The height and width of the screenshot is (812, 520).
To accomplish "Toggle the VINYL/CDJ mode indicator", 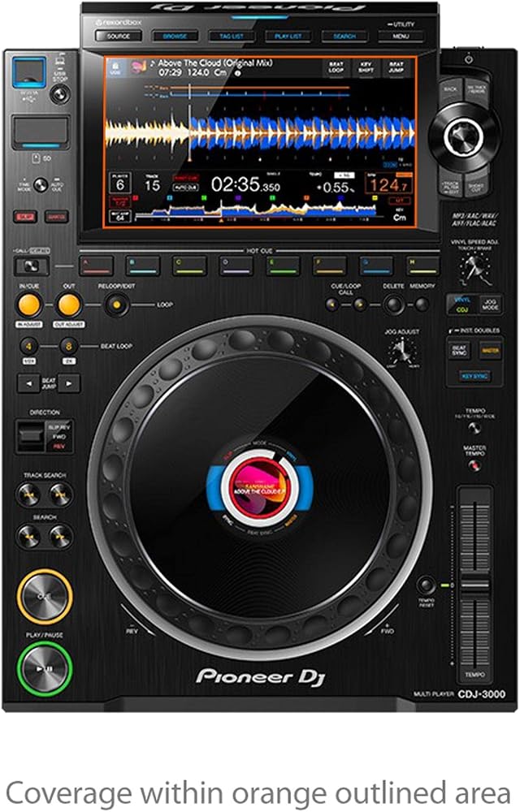I will click(x=462, y=304).
